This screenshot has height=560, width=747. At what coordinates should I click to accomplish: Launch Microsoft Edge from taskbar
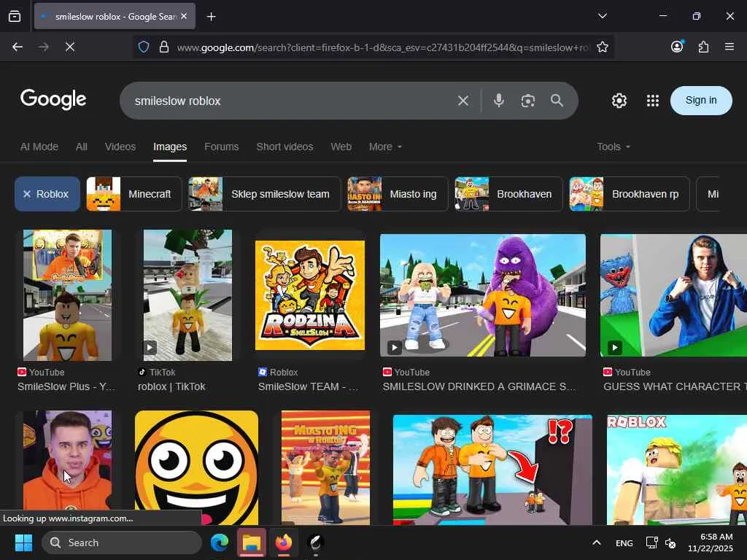tap(220, 542)
